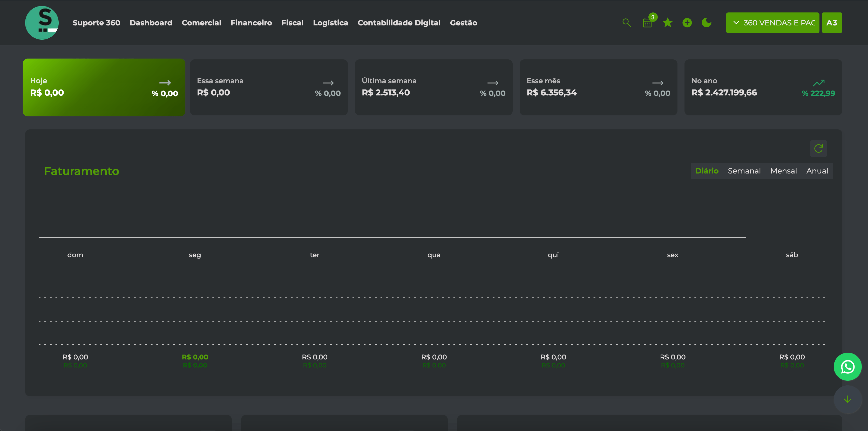Image resolution: width=868 pixels, height=431 pixels.
Task: Click the white R$ 0,00 value under sáb
Action: point(792,357)
